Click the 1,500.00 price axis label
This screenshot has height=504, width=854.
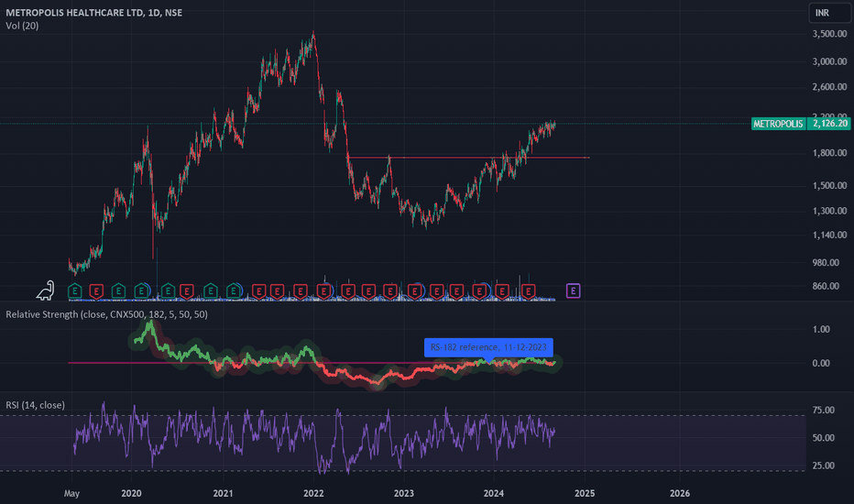pos(829,186)
